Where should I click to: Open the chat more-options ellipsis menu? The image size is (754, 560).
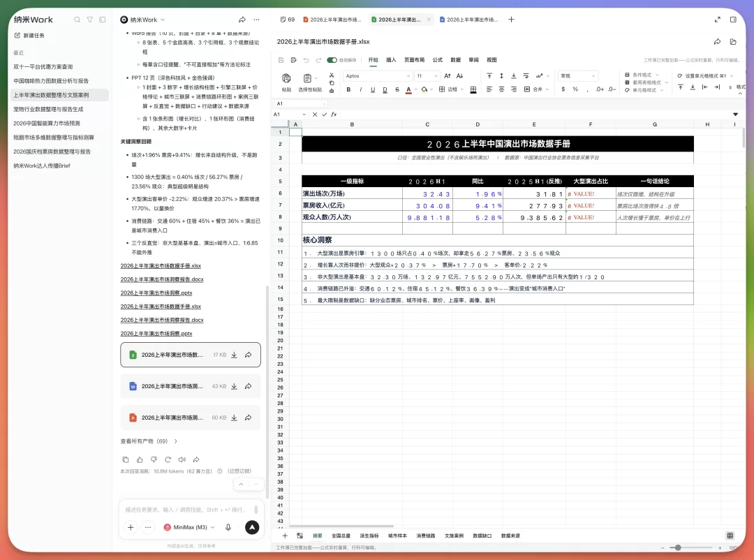click(257, 20)
